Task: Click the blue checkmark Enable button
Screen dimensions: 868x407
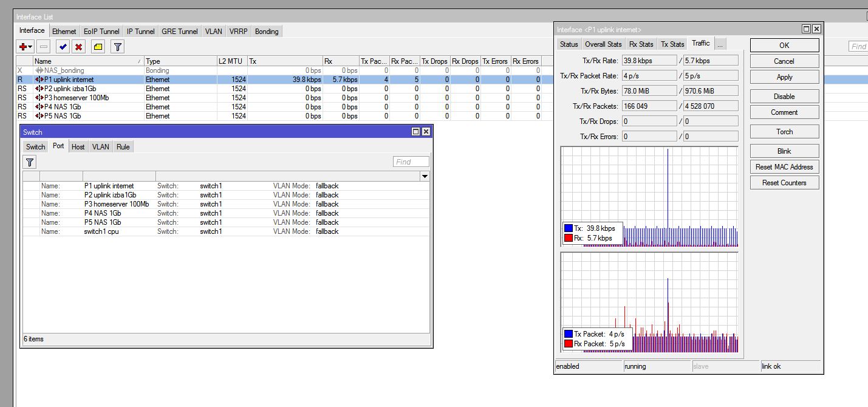Action: 63,47
